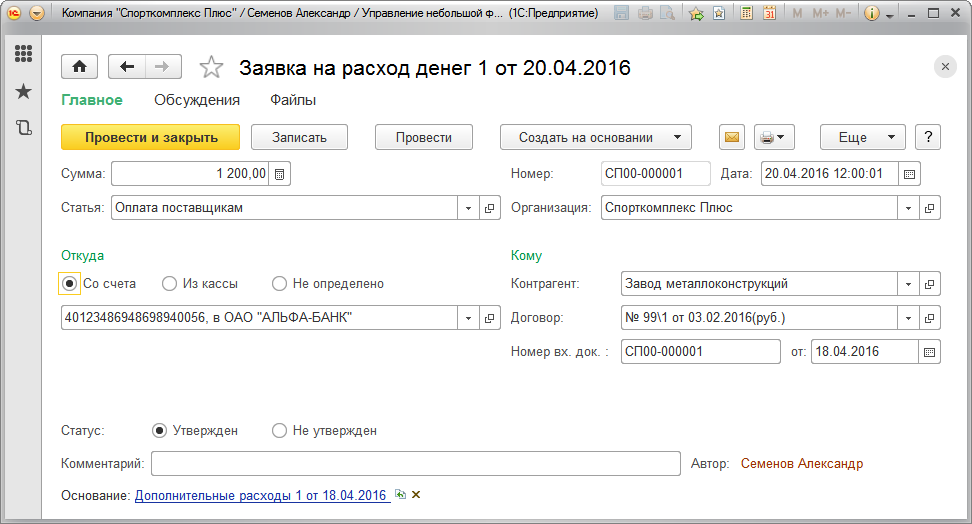Click the print preview icon in the title bar
The width and height of the screenshot is (972, 524).
click(x=667, y=13)
